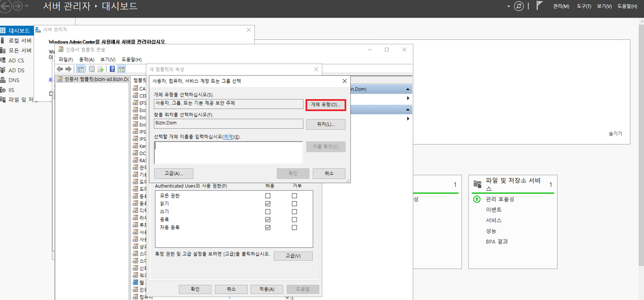Select the CEP template row icon
Screen dimensions: 644x300
pos(136,95)
